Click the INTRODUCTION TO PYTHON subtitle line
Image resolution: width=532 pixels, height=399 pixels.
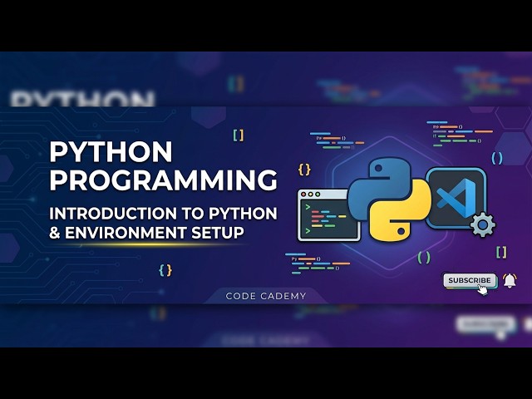point(163,214)
